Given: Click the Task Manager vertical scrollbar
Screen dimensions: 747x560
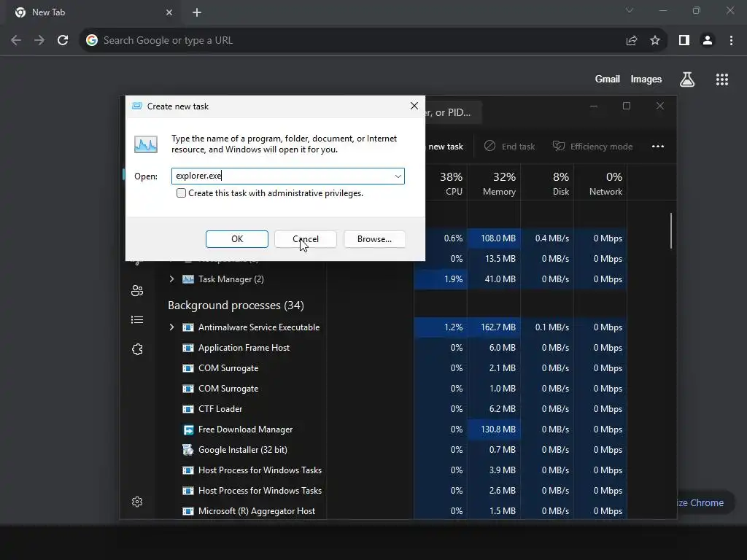Looking at the screenshot, I should point(671,230).
